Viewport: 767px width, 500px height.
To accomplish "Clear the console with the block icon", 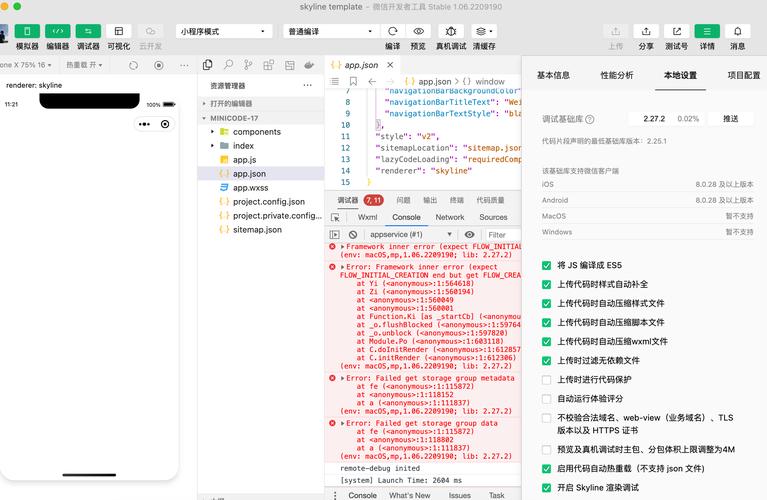I will point(353,234).
